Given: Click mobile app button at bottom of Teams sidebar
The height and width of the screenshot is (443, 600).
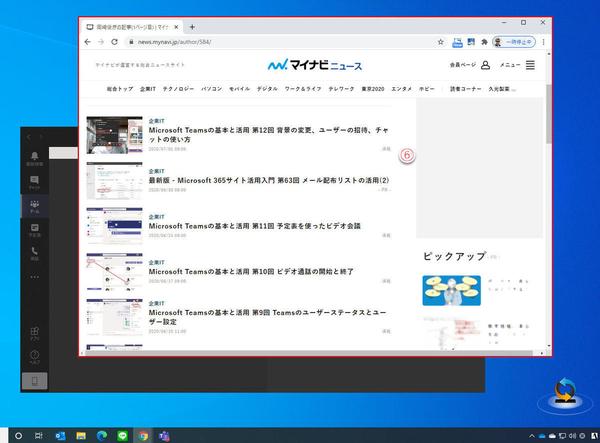Looking at the screenshot, I should 34,381.
